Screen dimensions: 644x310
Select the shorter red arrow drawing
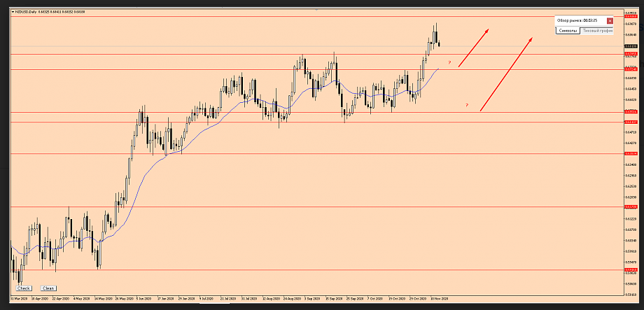[x=473, y=48]
